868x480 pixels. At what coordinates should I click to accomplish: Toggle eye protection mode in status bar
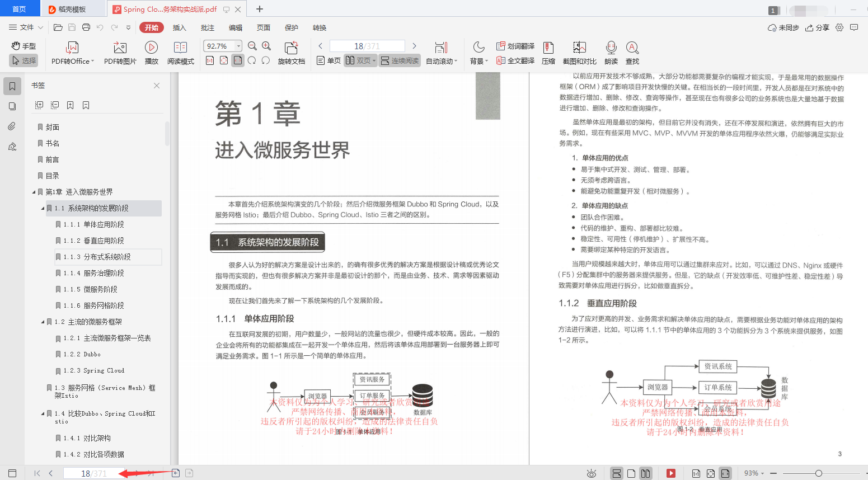(x=592, y=473)
